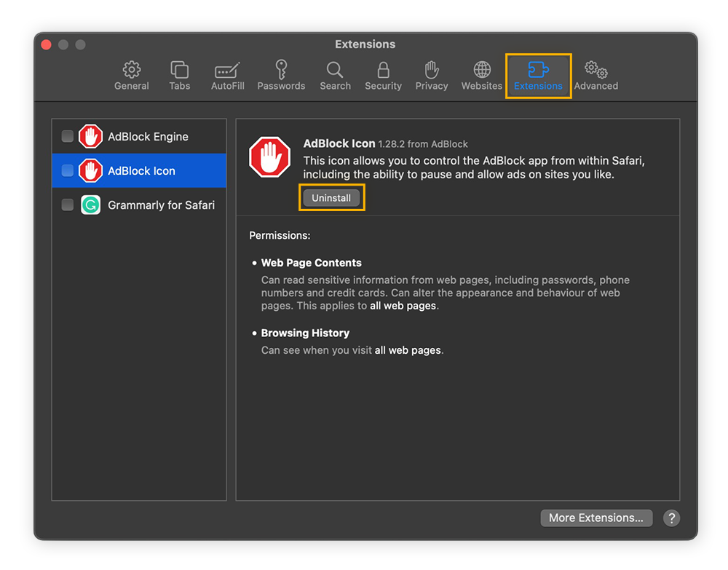
Task: Enable the AdBlock Engine checkbox
Action: (67, 136)
